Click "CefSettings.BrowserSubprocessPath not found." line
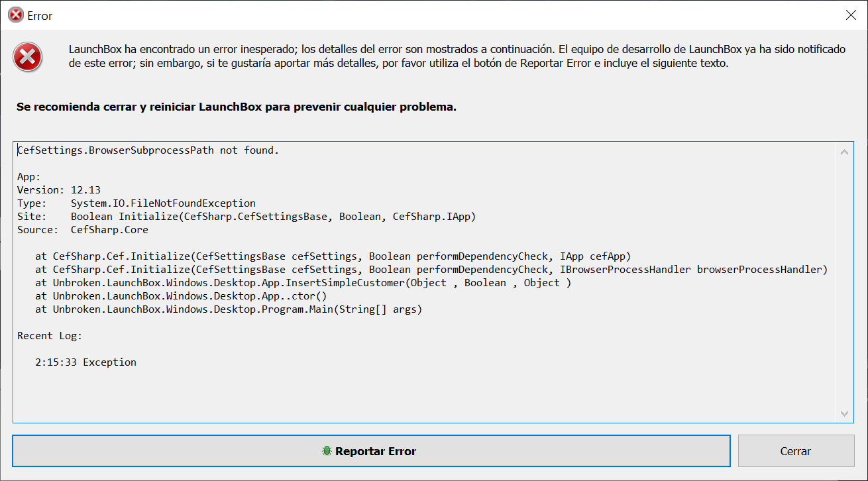 pyautogui.click(x=148, y=150)
